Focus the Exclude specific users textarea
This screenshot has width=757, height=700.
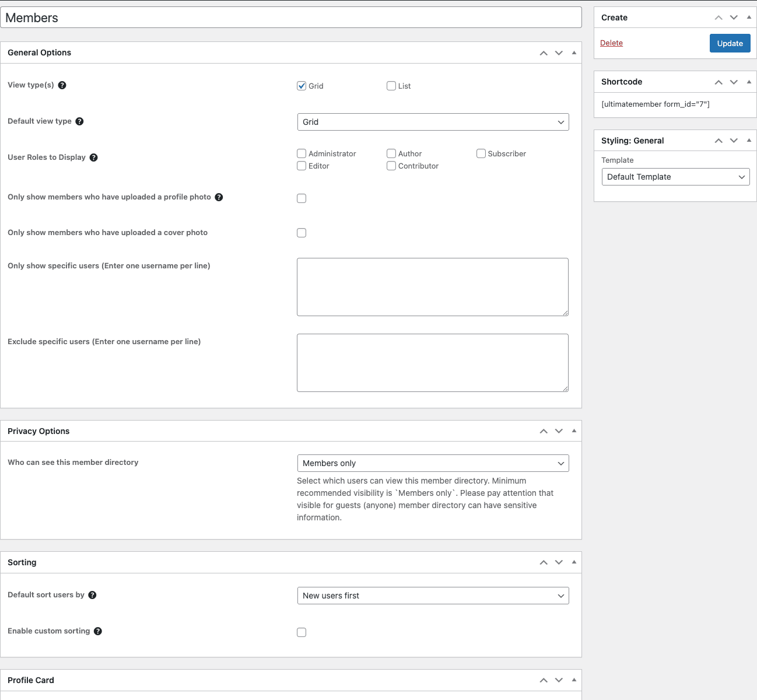(433, 363)
